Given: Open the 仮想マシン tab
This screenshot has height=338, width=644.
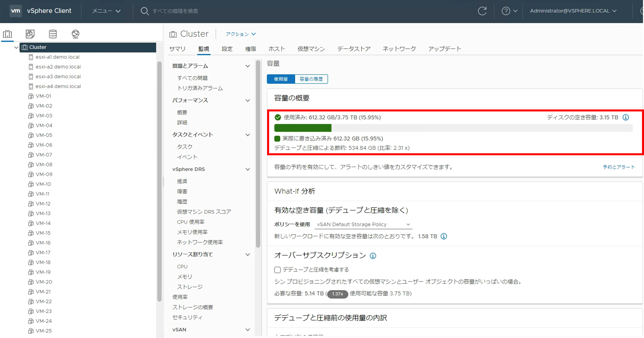Looking at the screenshot, I should point(311,49).
